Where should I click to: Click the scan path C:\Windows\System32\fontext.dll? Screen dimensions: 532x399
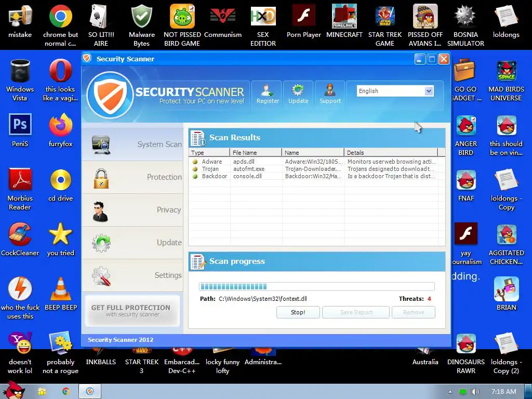pos(262,299)
